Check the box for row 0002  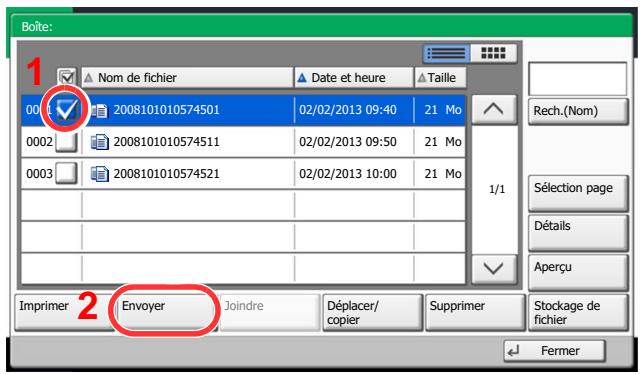coord(66,142)
